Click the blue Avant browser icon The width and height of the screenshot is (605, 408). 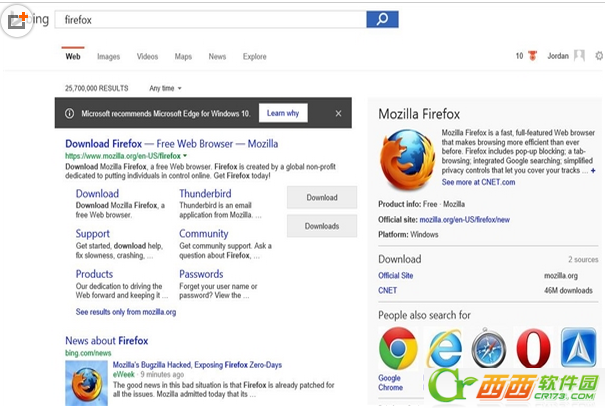[578, 347]
